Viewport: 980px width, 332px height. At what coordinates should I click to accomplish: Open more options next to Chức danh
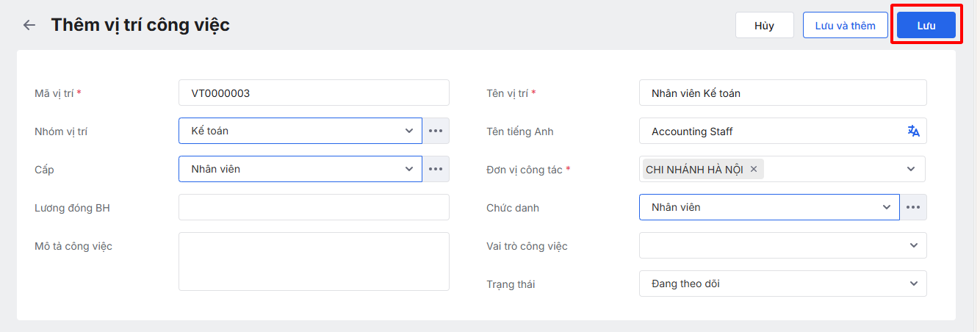click(x=913, y=207)
